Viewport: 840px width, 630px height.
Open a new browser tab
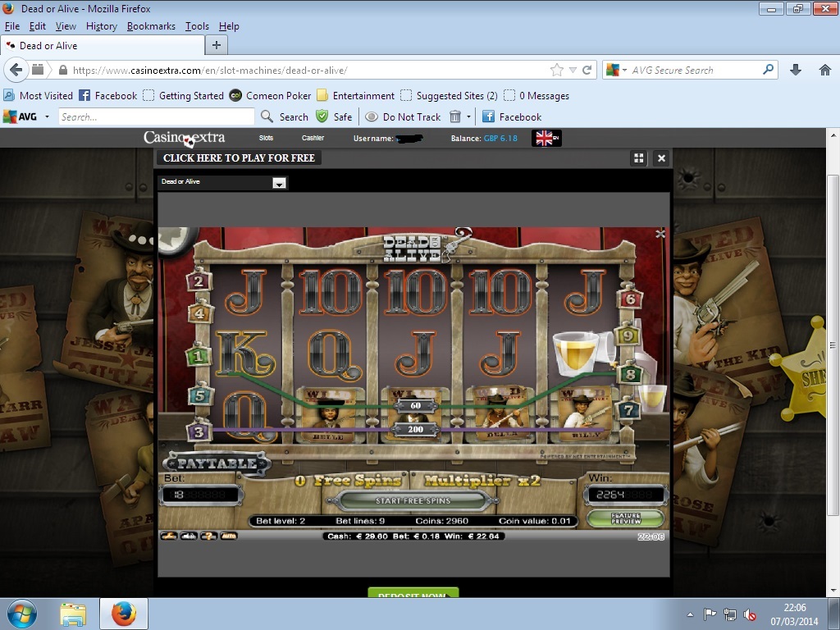(217, 46)
